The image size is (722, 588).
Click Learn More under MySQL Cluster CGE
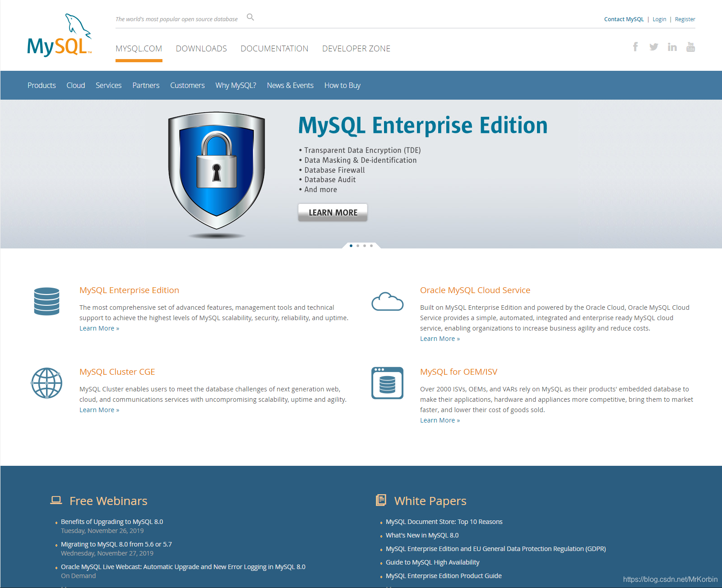(x=99, y=410)
